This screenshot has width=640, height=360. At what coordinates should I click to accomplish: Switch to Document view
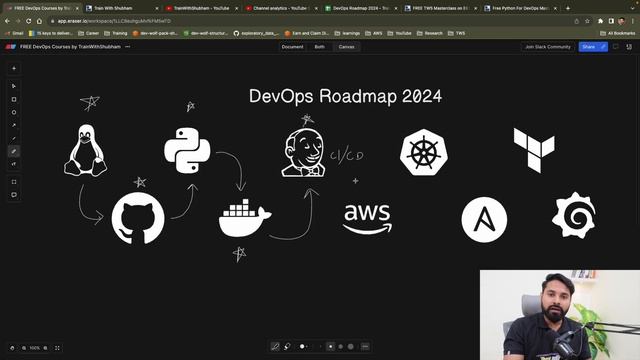point(293,47)
